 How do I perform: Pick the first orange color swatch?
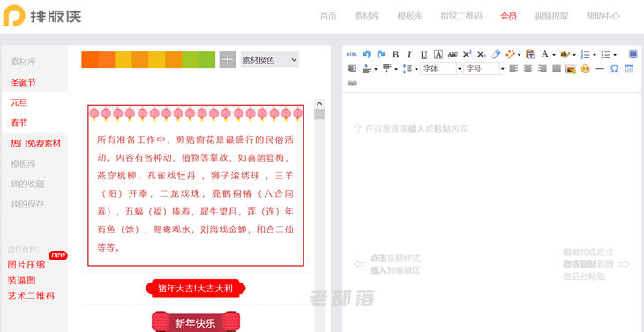pos(89,59)
